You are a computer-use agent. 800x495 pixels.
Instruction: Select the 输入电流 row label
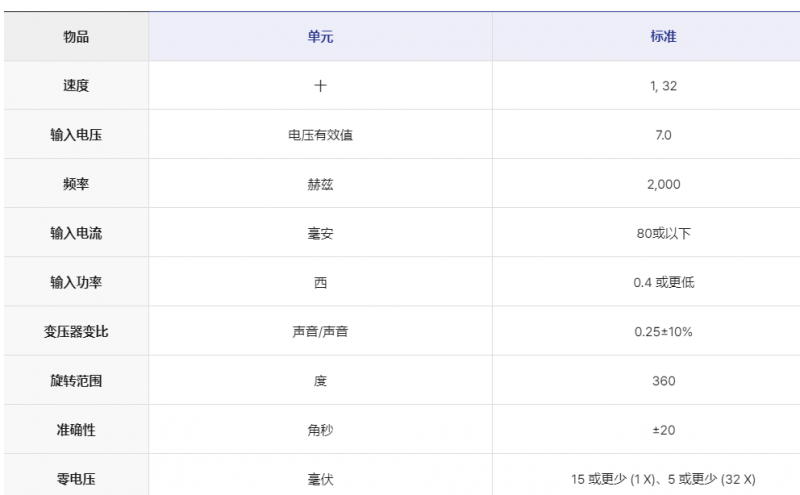(76, 233)
